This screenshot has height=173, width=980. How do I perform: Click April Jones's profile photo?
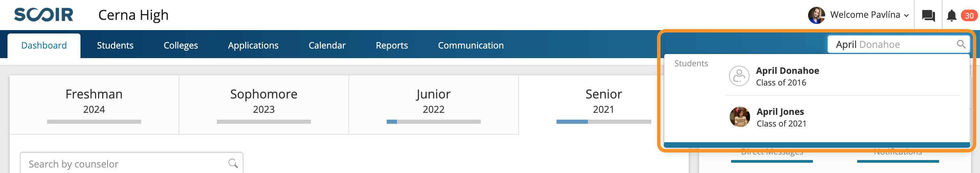740,117
